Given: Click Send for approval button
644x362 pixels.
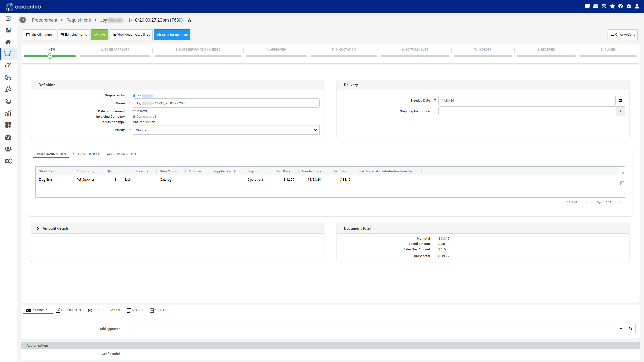Looking at the screenshot, I should pos(172,35).
